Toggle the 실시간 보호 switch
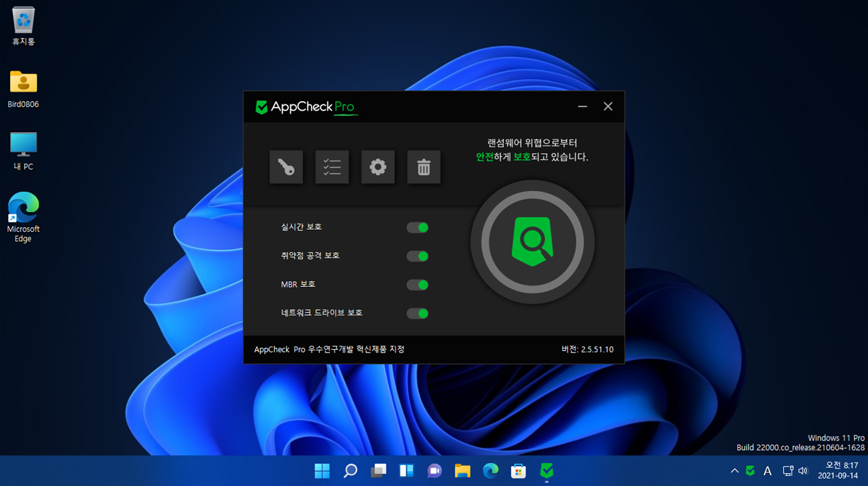 tap(417, 228)
